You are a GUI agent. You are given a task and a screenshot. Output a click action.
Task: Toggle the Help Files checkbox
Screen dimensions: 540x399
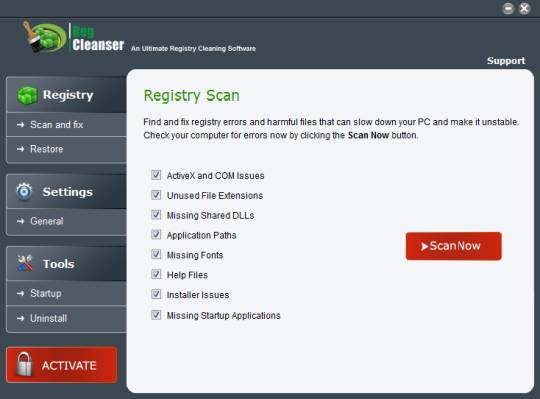coord(156,274)
